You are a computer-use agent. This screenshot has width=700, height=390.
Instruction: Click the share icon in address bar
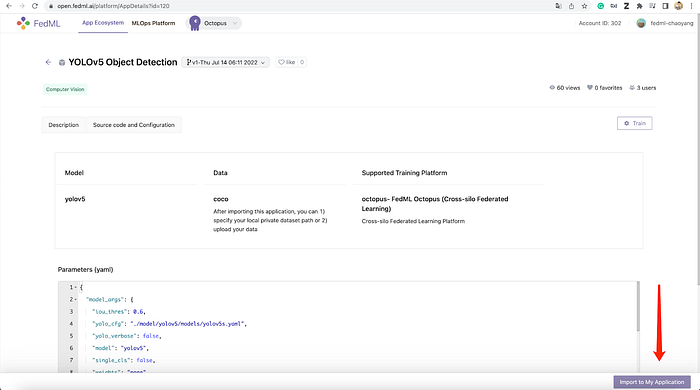571,6
